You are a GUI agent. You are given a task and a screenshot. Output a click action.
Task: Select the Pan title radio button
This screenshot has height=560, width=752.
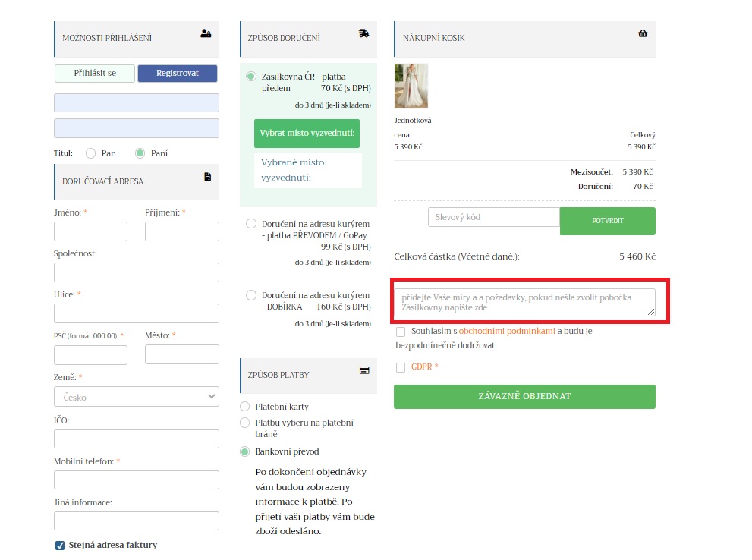click(x=91, y=153)
